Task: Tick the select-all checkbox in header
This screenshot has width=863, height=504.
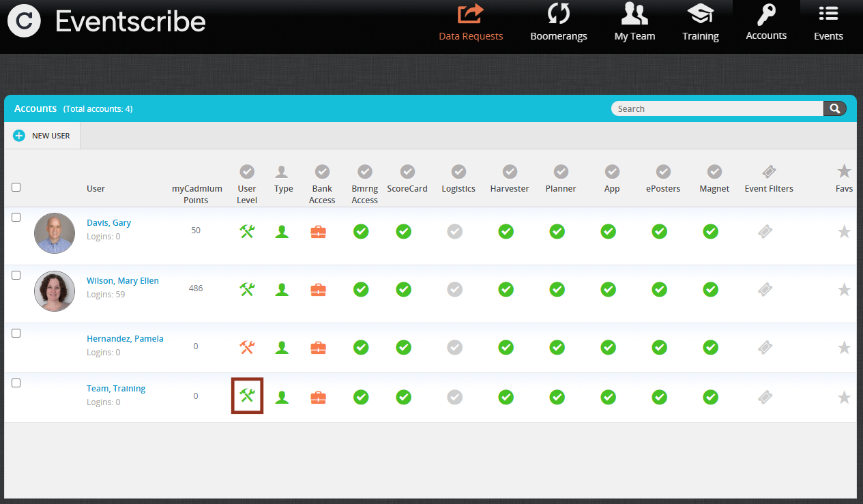Action: [x=16, y=187]
